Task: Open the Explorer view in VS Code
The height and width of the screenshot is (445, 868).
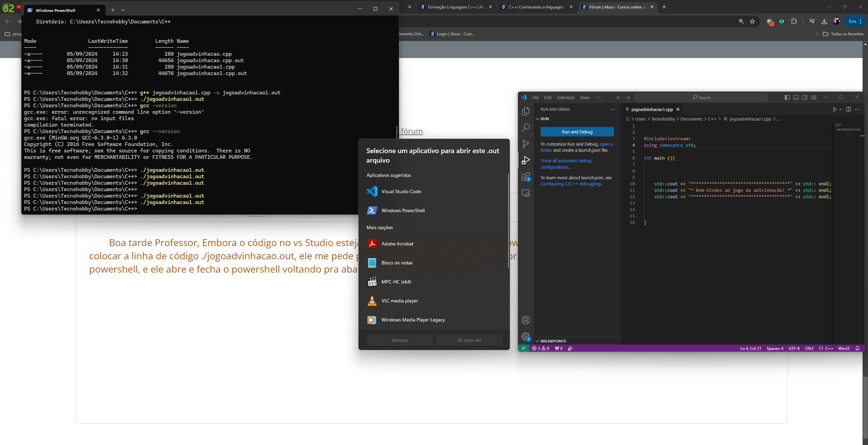Action: click(x=526, y=111)
